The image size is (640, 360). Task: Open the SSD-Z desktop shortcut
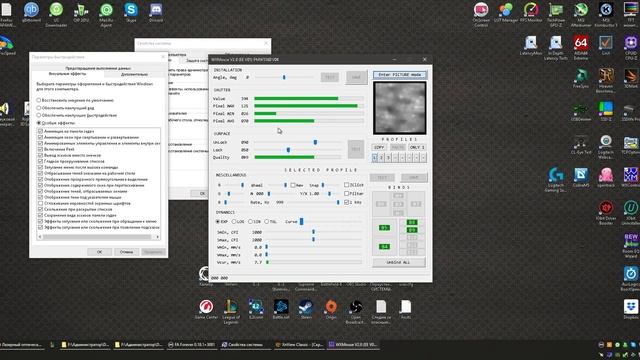tap(606, 111)
